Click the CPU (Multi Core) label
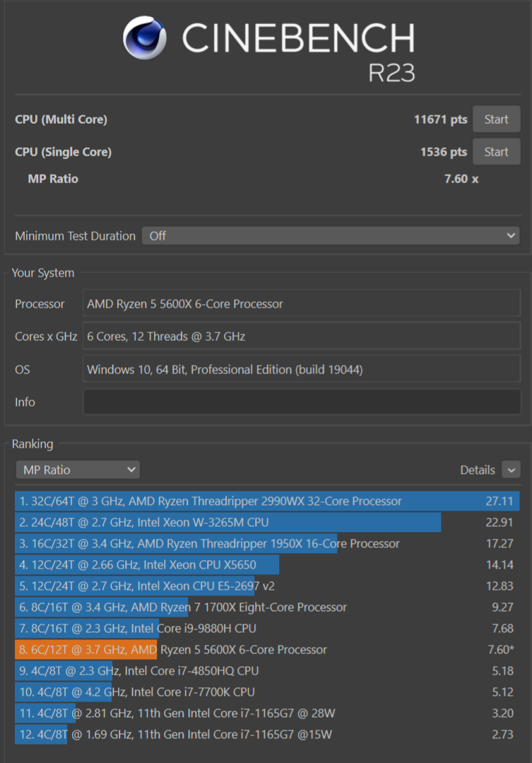Screen dimensions: 532x763 point(61,120)
